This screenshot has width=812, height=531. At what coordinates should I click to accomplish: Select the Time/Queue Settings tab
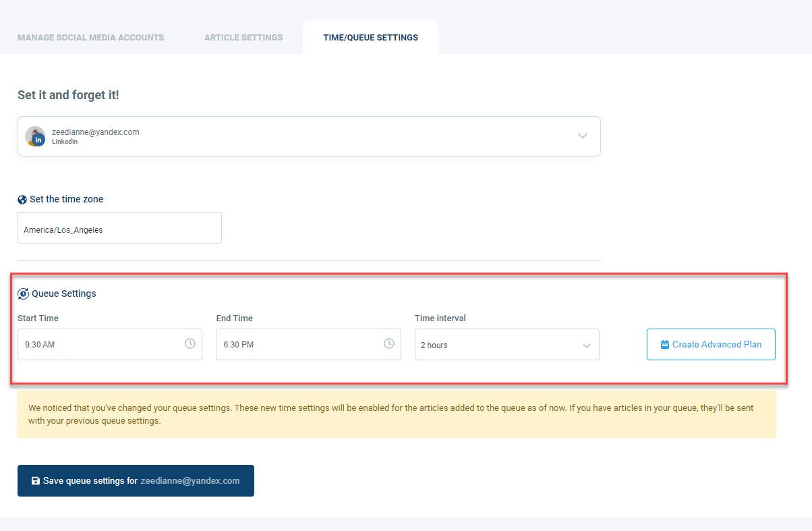click(x=370, y=37)
